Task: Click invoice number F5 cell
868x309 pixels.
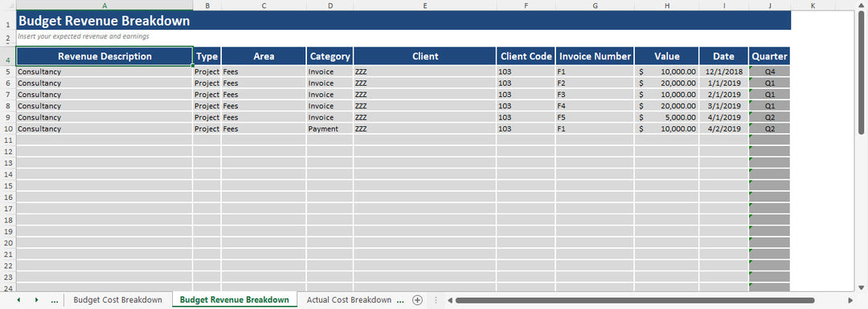Action: tap(595, 117)
